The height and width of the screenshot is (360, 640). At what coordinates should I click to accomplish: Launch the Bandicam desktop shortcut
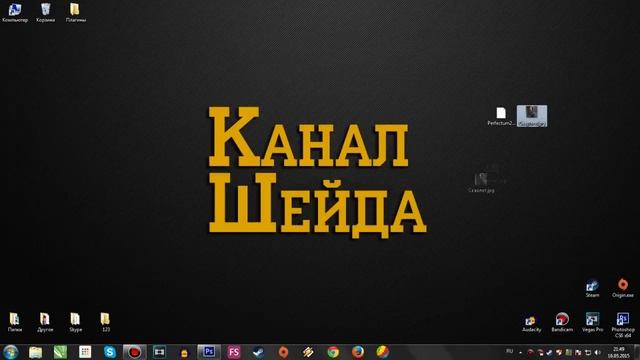(x=562, y=322)
